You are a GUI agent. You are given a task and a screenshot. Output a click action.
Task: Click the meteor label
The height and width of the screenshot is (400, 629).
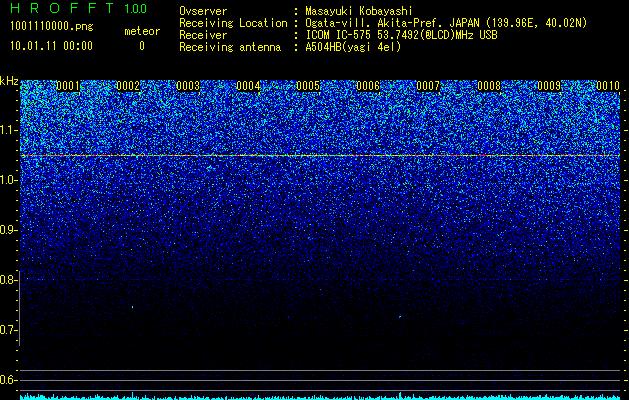click(x=142, y=31)
